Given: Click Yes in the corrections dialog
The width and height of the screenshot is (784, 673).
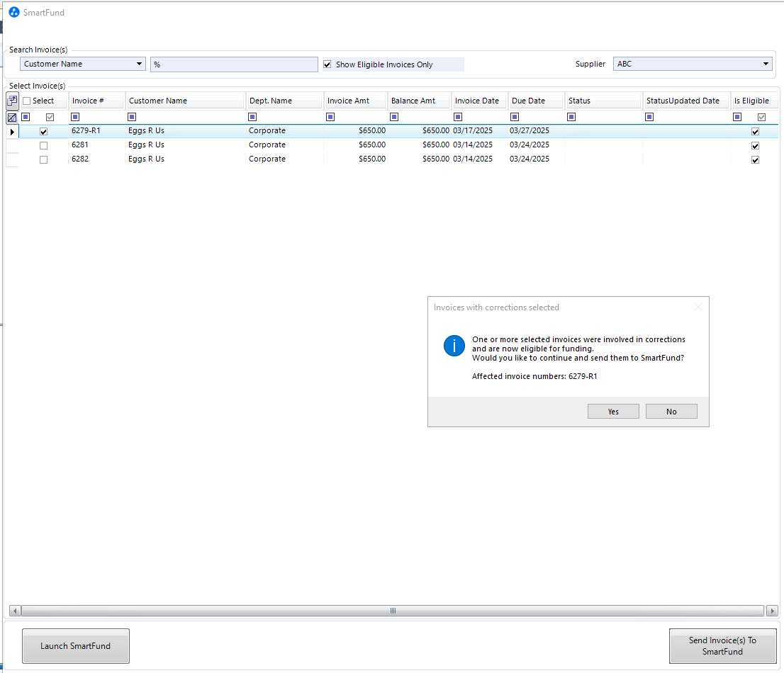Looking at the screenshot, I should pyautogui.click(x=613, y=411).
